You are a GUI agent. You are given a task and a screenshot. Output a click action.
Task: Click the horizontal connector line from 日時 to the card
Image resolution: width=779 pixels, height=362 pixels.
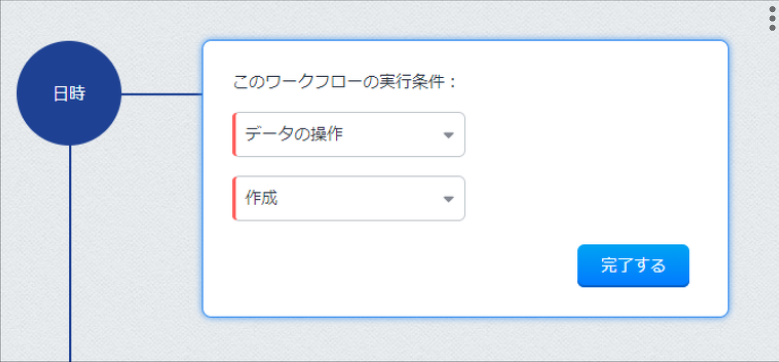point(162,93)
